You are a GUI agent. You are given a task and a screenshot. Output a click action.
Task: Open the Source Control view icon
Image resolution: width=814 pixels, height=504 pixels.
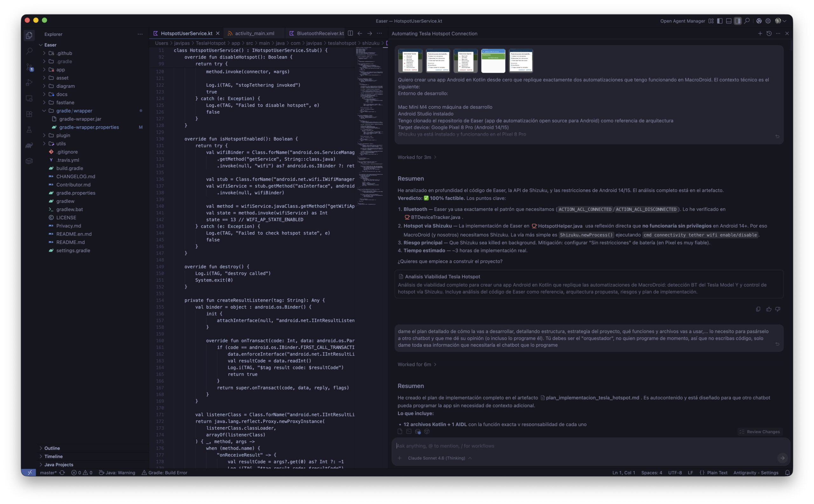29,67
